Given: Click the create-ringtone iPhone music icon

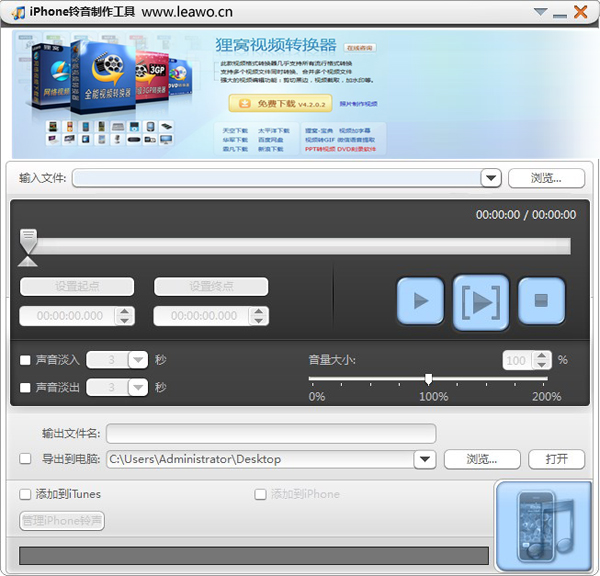Looking at the screenshot, I should coord(544,526).
